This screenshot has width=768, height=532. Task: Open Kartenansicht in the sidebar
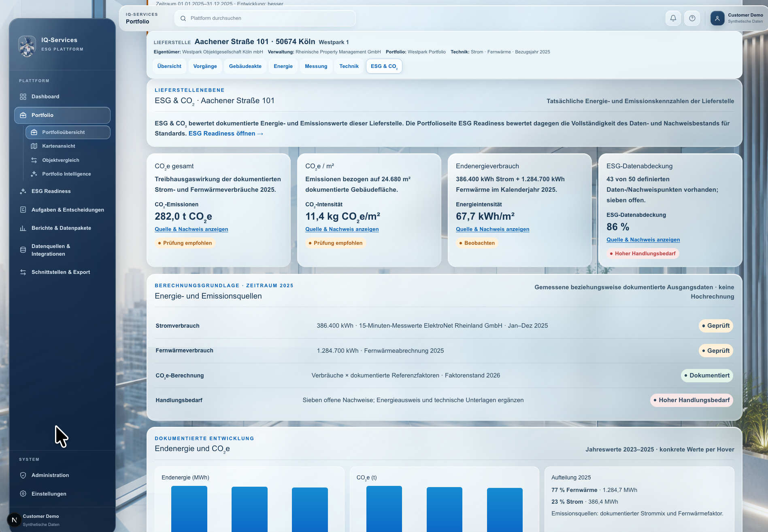tap(68, 146)
